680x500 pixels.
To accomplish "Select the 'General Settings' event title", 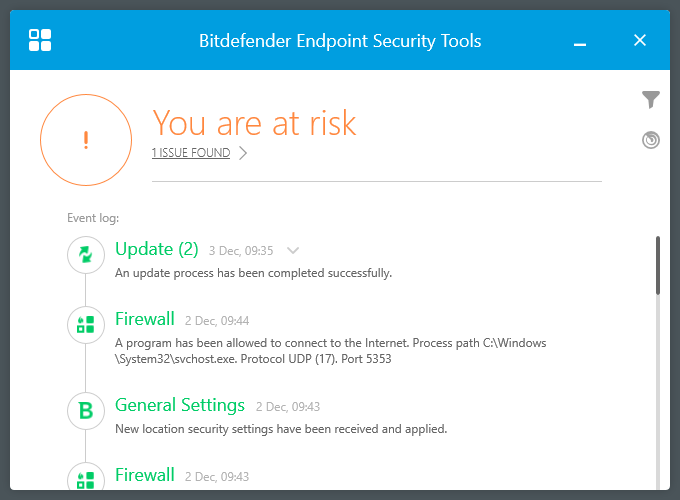I will (180, 405).
